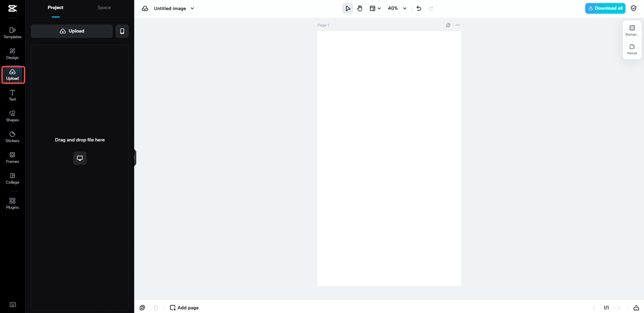Activate the cursor selection tool
The width and height of the screenshot is (644, 313).
[348, 8]
